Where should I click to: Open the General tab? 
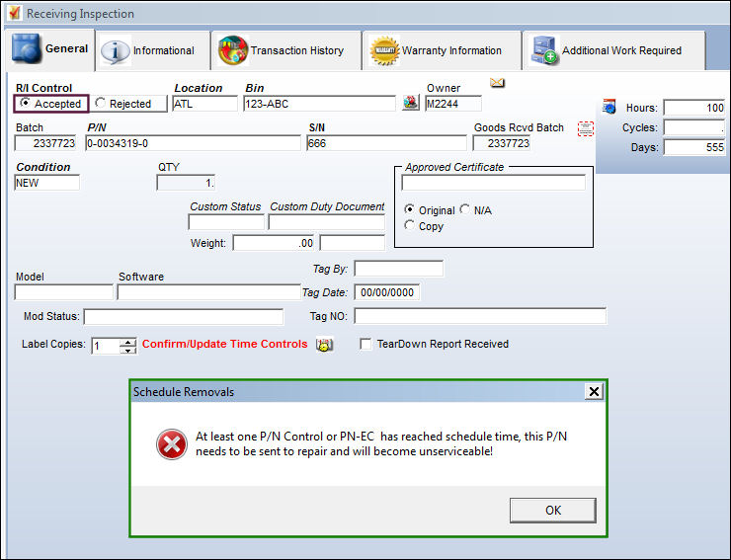50,50
